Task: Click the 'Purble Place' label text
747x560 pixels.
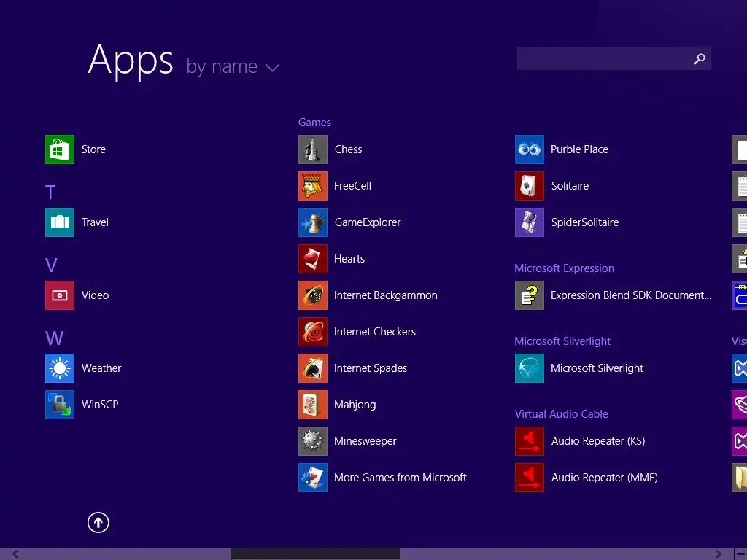Action: pyautogui.click(x=579, y=149)
